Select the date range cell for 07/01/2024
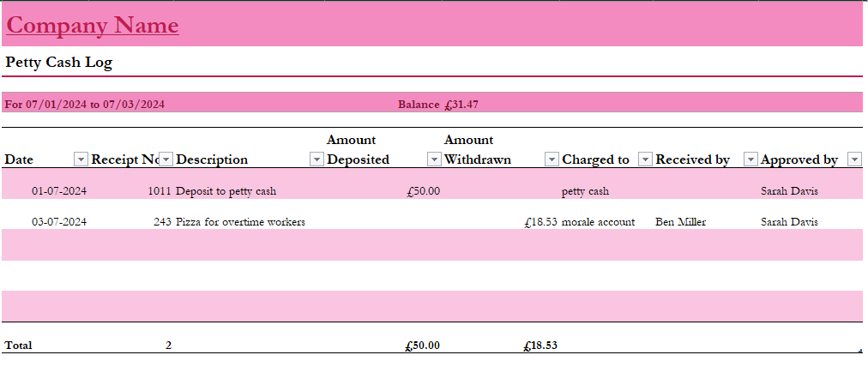Screen dimensions: 868x367 [85, 105]
